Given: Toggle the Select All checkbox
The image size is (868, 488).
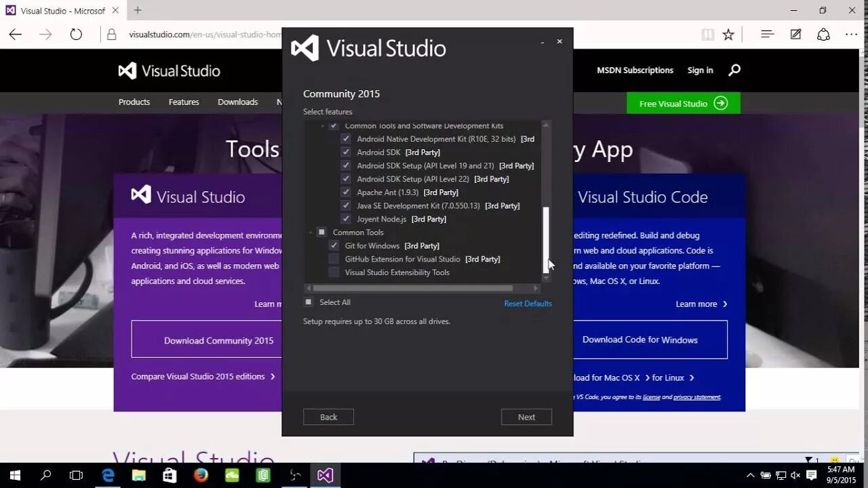Looking at the screenshot, I should tap(309, 302).
